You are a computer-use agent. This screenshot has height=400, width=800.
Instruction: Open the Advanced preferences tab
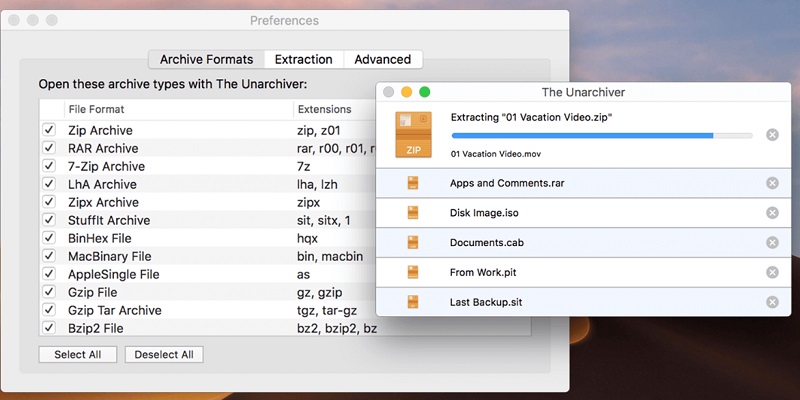click(383, 59)
